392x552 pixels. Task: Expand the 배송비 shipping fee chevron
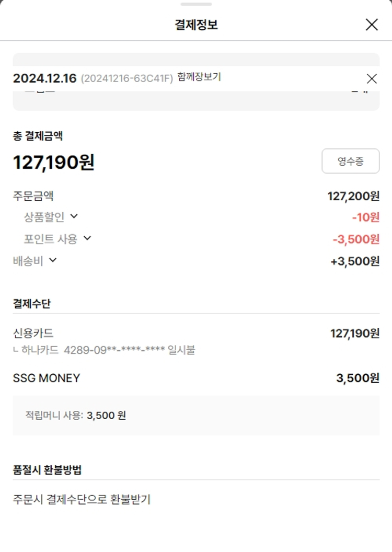pyautogui.click(x=52, y=260)
